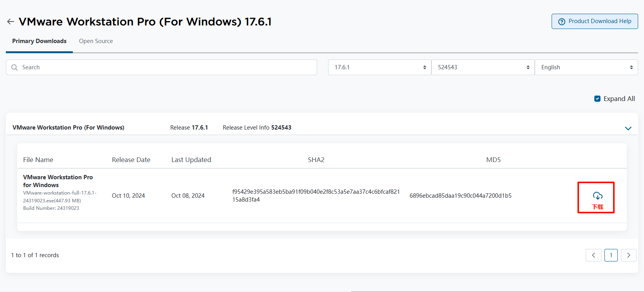644x292 pixels.
Task: Click the search magnifier icon
Action: point(14,67)
